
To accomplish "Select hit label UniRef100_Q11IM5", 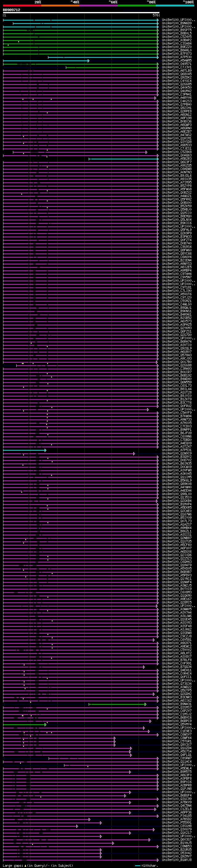I will (x=177, y=477).
